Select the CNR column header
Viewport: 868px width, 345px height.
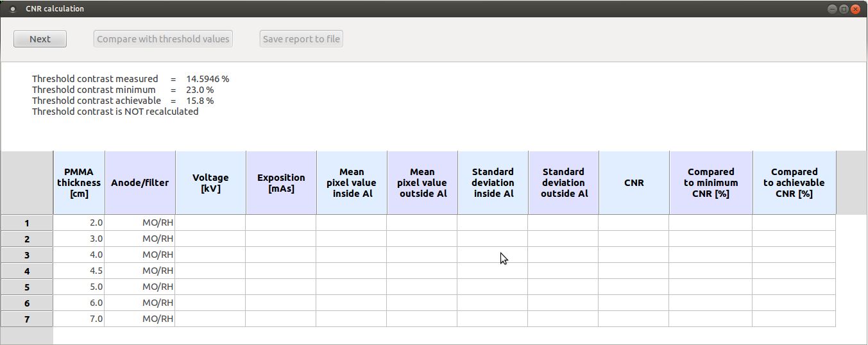coord(634,183)
